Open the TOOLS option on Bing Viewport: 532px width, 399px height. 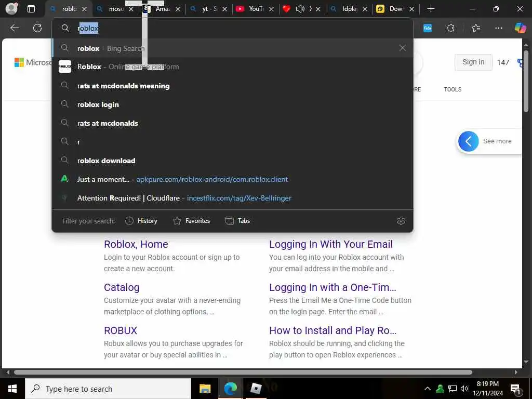[x=453, y=89]
